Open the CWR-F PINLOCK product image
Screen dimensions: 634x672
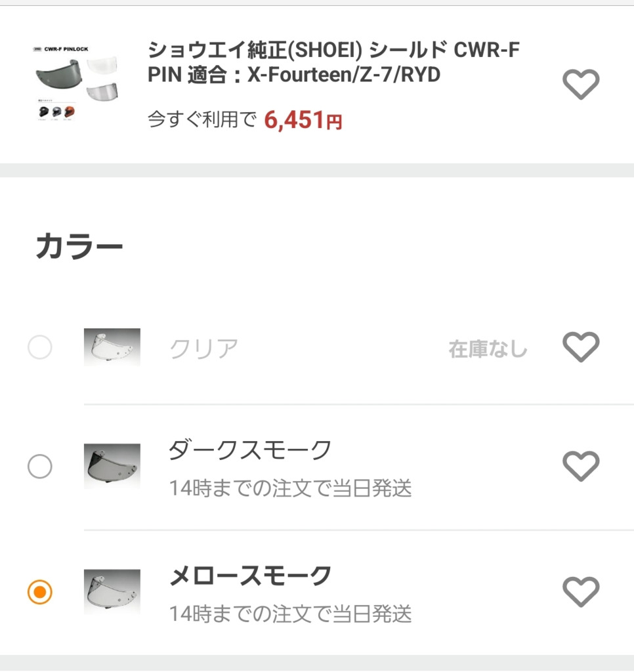click(79, 84)
